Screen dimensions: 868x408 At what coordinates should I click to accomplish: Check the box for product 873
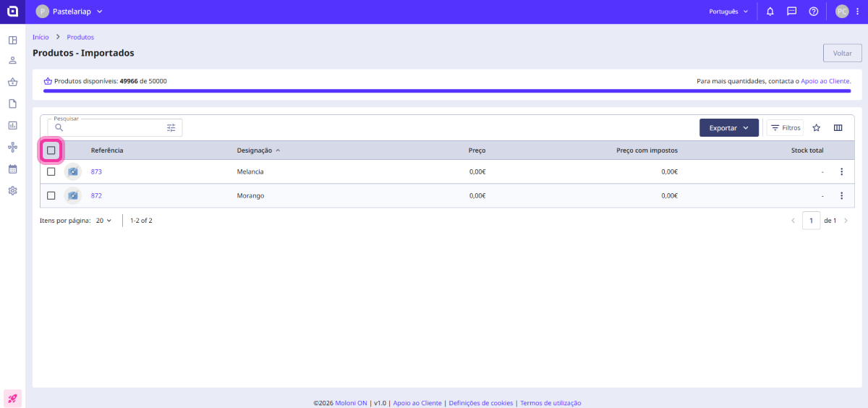tap(51, 171)
